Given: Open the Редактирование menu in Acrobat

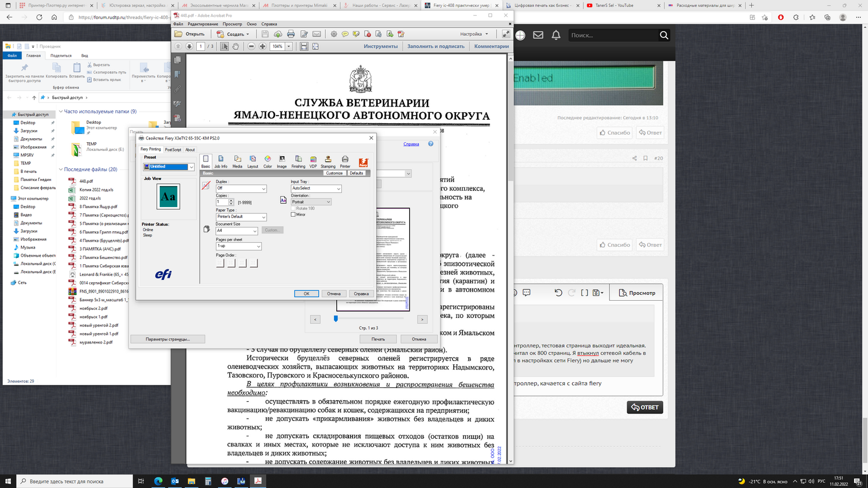Looking at the screenshot, I should coord(203,24).
